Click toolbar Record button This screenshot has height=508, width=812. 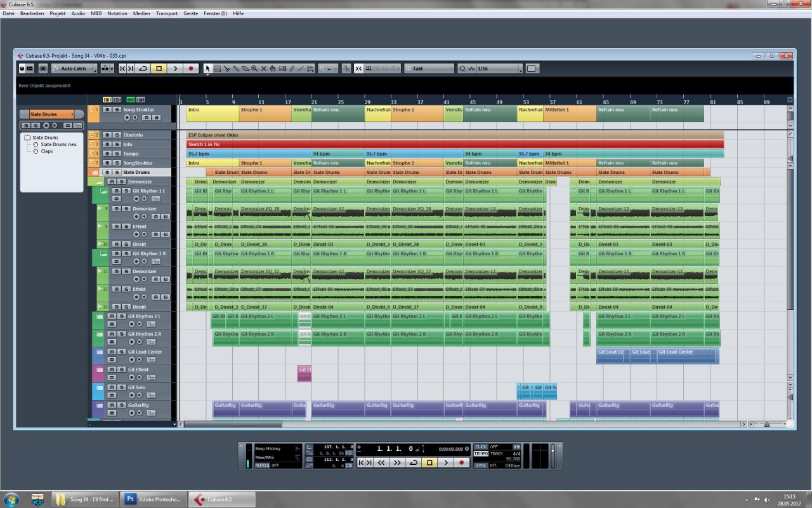click(191, 69)
